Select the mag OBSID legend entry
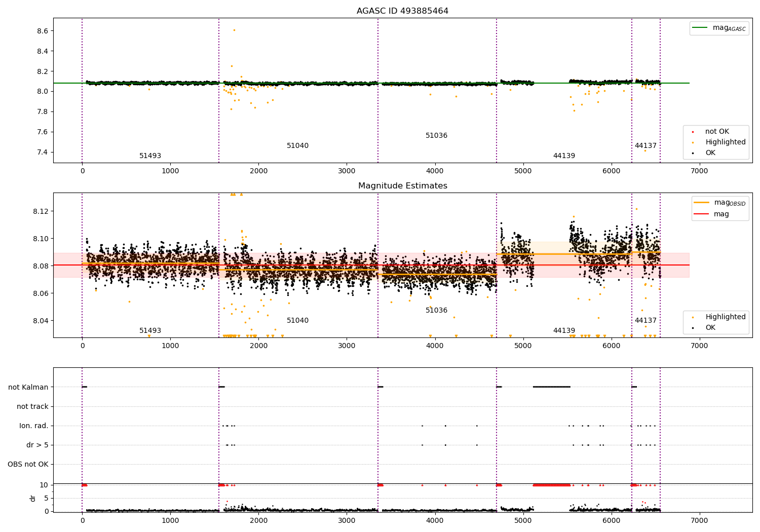Viewport: 760px width, 532px height. (720, 203)
